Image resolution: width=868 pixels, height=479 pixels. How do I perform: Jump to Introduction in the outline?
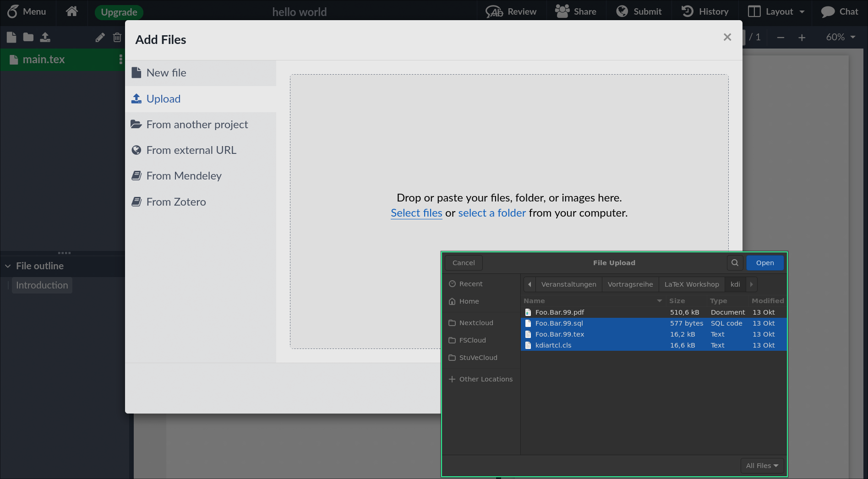[x=42, y=285]
